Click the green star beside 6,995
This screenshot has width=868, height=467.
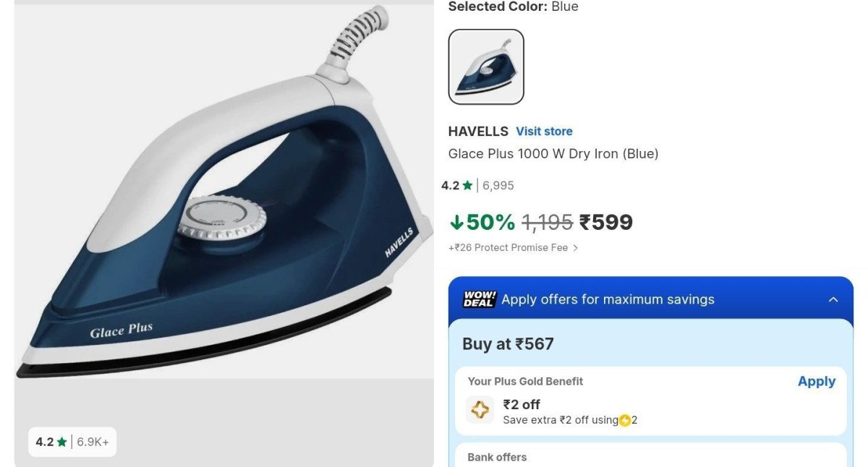pos(467,186)
